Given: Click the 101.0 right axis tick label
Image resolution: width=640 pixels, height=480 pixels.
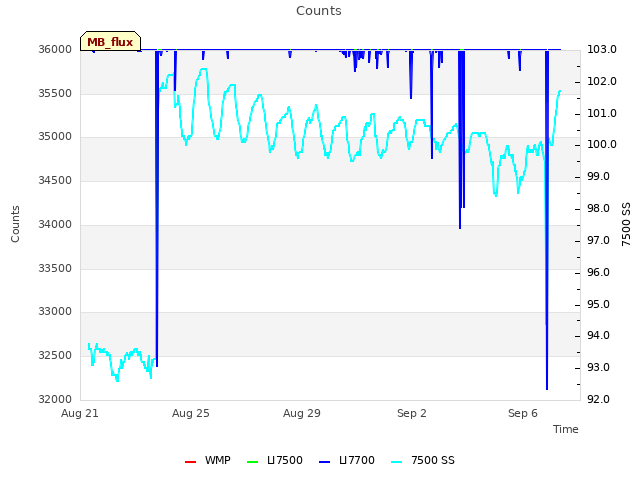Looking at the screenshot, I should coord(602,113).
